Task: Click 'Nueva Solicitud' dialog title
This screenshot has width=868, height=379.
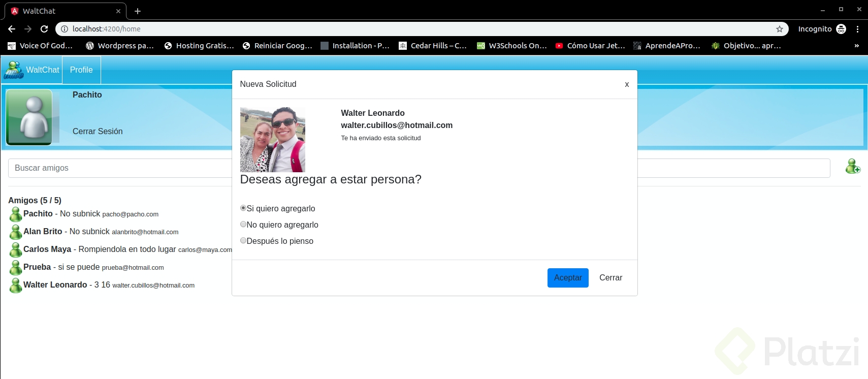Action: click(268, 84)
